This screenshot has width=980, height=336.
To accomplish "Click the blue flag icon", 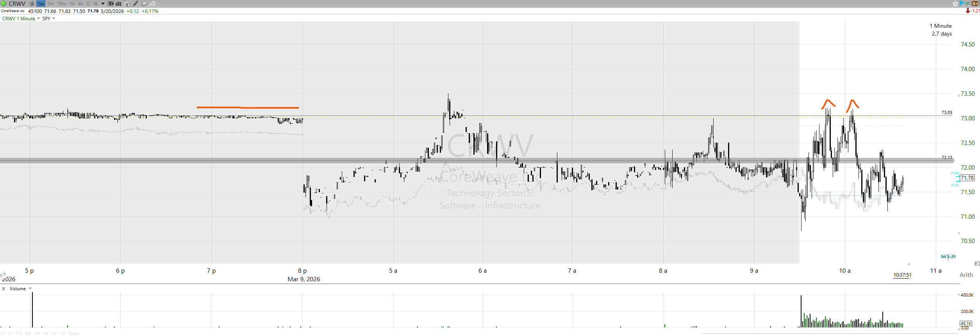I will [x=962, y=3].
